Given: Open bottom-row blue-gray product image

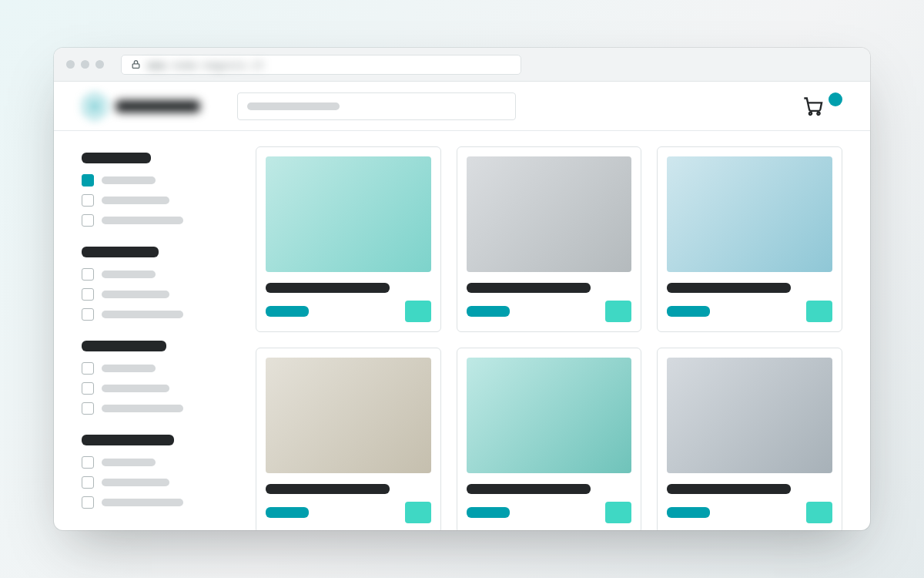Looking at the screenshot, I should [x=749, y=415].
